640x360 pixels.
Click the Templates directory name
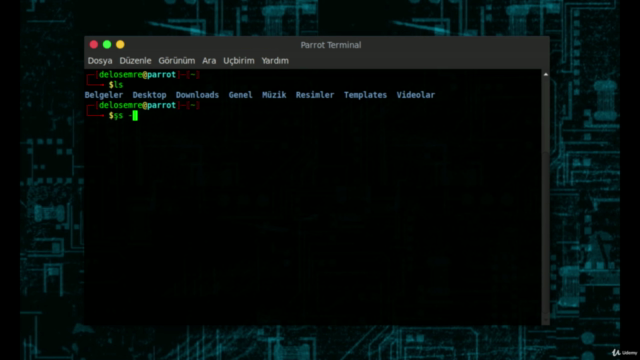pos(365,95)
